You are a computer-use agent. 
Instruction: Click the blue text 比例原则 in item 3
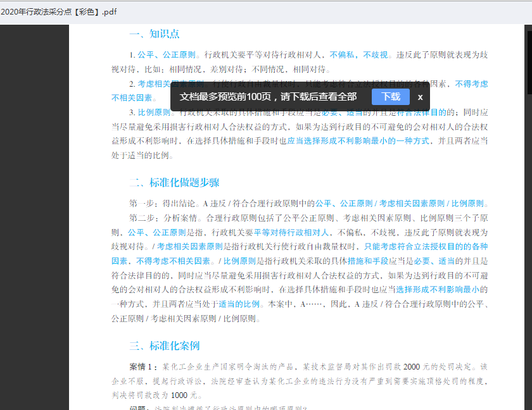click(x=154, y=113)
